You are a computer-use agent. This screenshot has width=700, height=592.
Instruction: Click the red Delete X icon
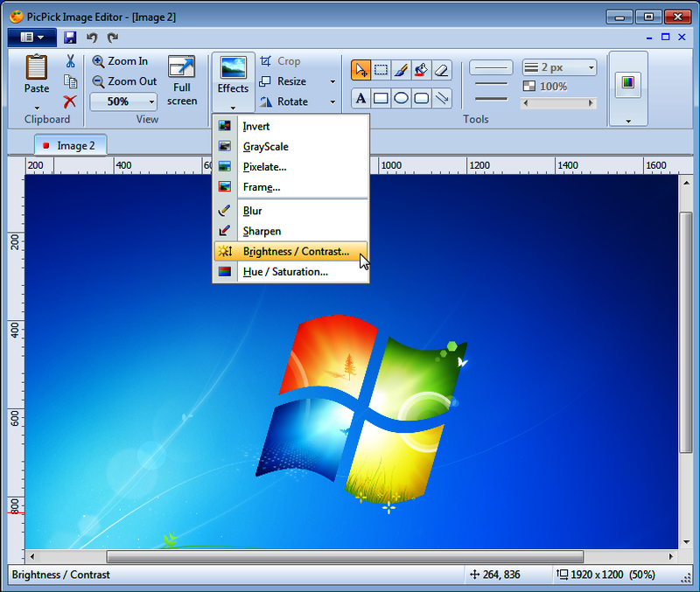click(70, 101)
